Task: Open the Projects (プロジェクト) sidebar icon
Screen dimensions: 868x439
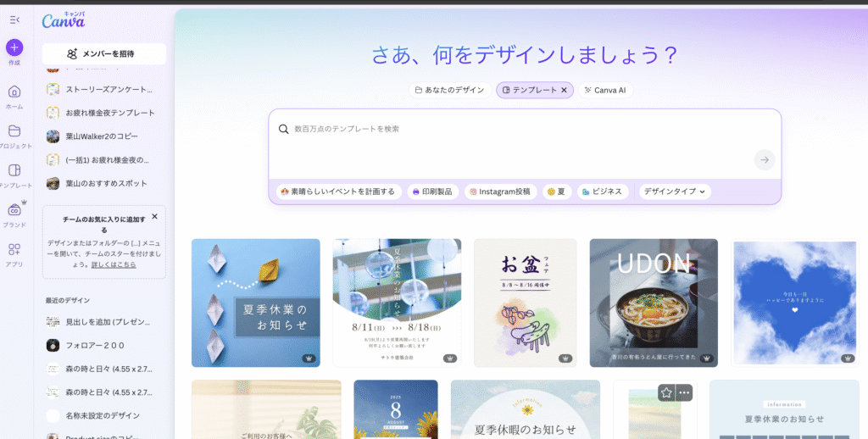Action: (x=14, y=131)
